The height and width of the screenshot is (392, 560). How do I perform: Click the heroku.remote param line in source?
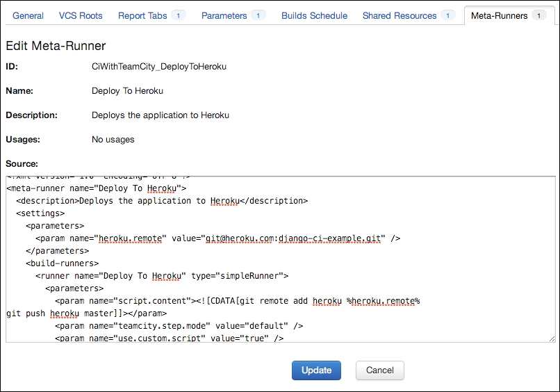point(218,238)
